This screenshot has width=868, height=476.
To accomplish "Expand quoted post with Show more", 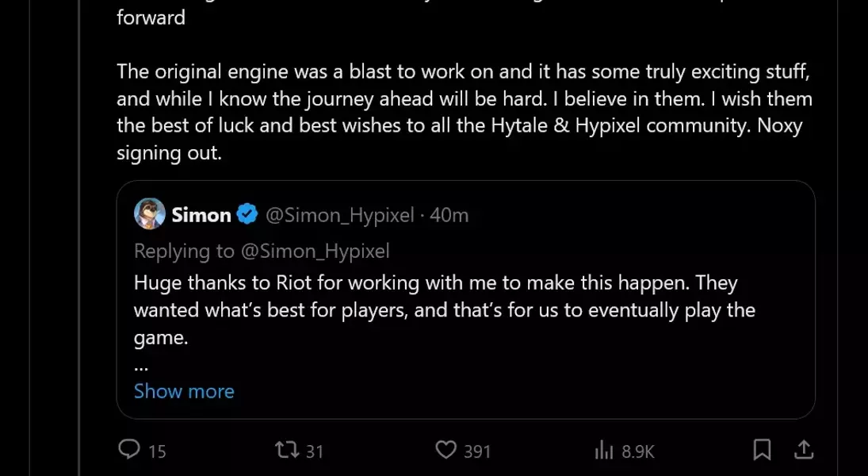I will pyautogui.click(x=184, y=391).
